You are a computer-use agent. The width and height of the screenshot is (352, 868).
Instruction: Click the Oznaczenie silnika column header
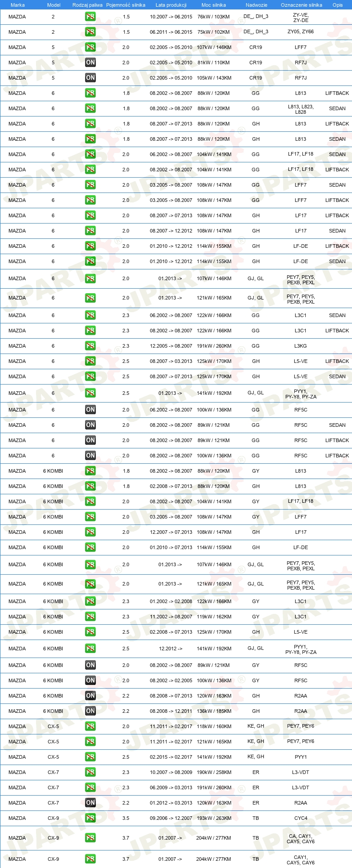pyautogui.click(x=301, y=5)
